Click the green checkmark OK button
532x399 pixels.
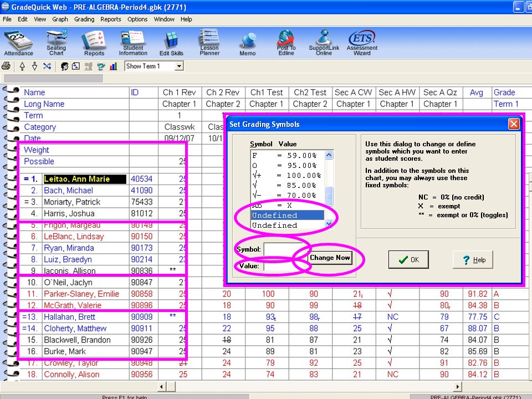pyautogui.click(x=408, y=259)
